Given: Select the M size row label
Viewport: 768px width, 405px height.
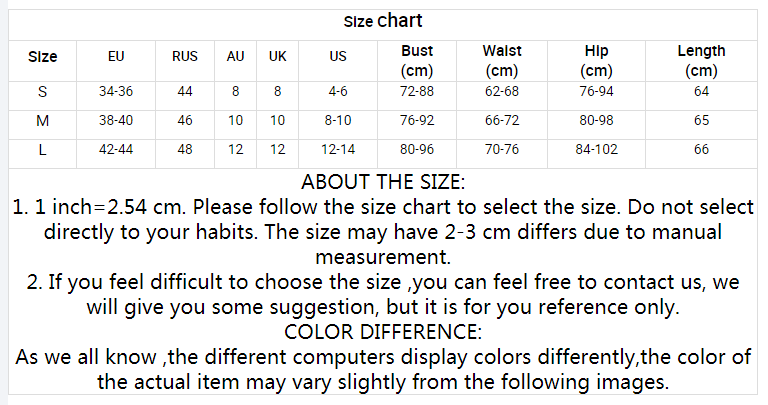Looking at the screenshot, I should pyautogui.click(x=43, y=120).
